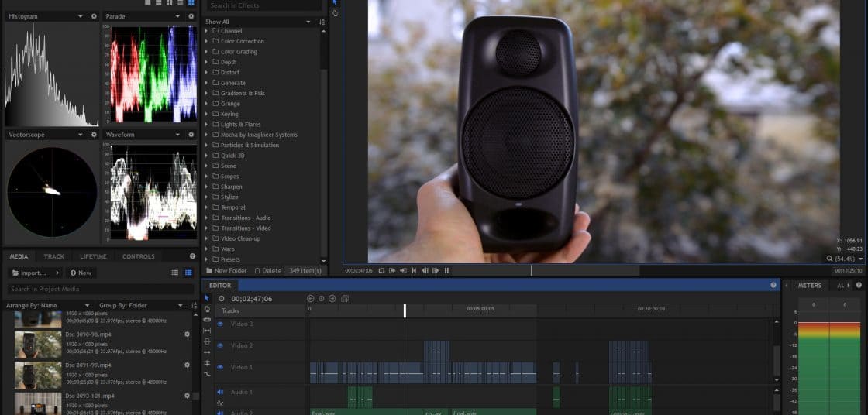The height and width of the screenshot is (415, 868).
Task: Click the effects list sort order icon
Action: point(322,22)
